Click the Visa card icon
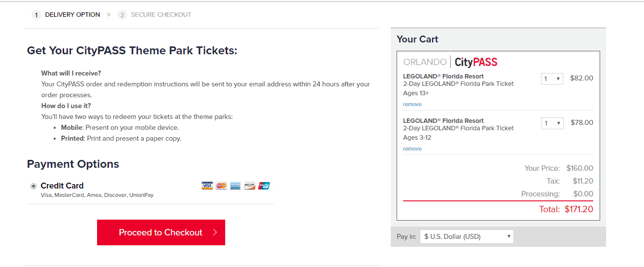Viewport: 644px width, 267px height. click(207, 186)
